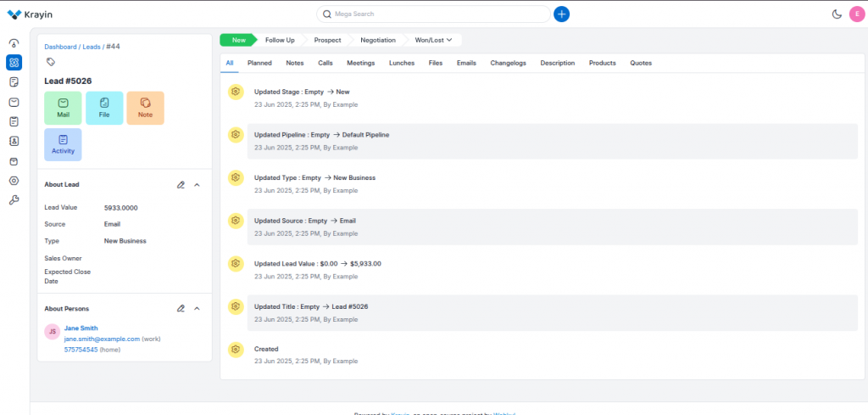Click the Created activity icon
This screenshot has width=868, height=415.
(x=236, y=349)
